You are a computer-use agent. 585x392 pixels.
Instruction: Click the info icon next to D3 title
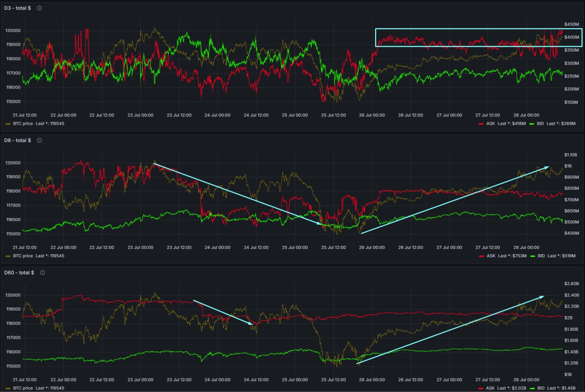(39, 8)
